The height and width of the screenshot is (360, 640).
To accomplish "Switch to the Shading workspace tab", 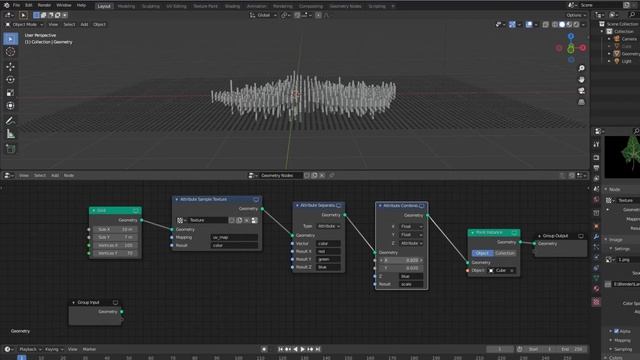I will coord(232,6).
